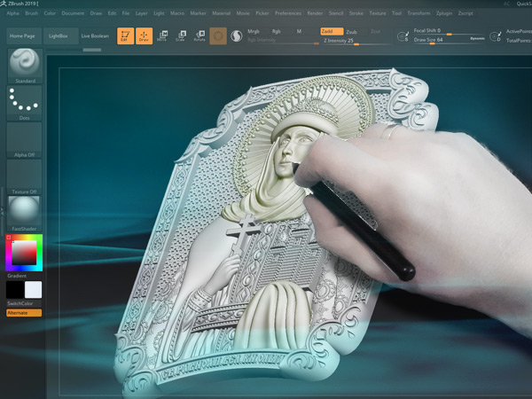Open the Stencil menu

click(x=336, y=13)
